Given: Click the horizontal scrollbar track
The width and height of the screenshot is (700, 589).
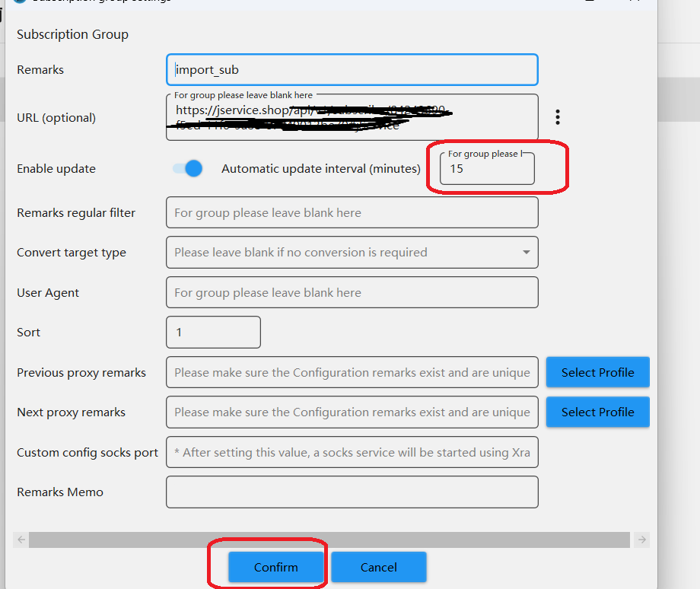Looking at the screenshot, I should pyautogui.click(x=329, y=540).
